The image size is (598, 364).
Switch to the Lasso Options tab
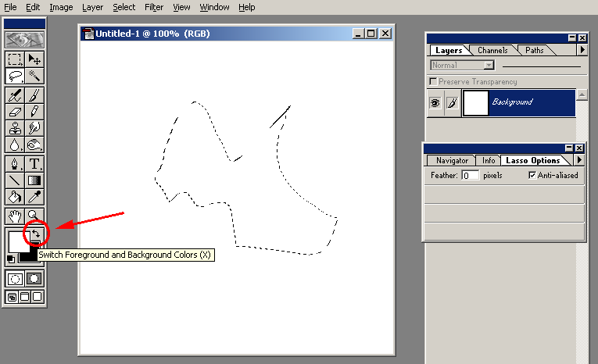533,160
